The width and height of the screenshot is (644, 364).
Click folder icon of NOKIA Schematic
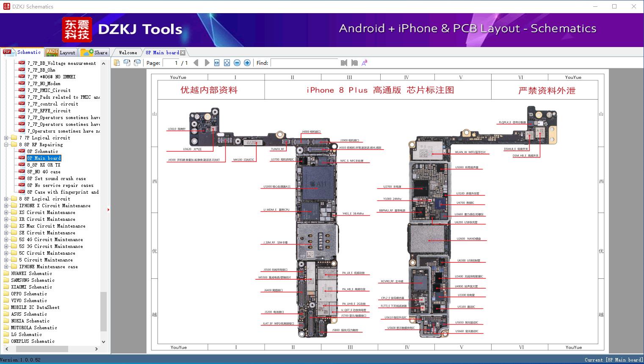pyautogui.click(x=6, y=321)
